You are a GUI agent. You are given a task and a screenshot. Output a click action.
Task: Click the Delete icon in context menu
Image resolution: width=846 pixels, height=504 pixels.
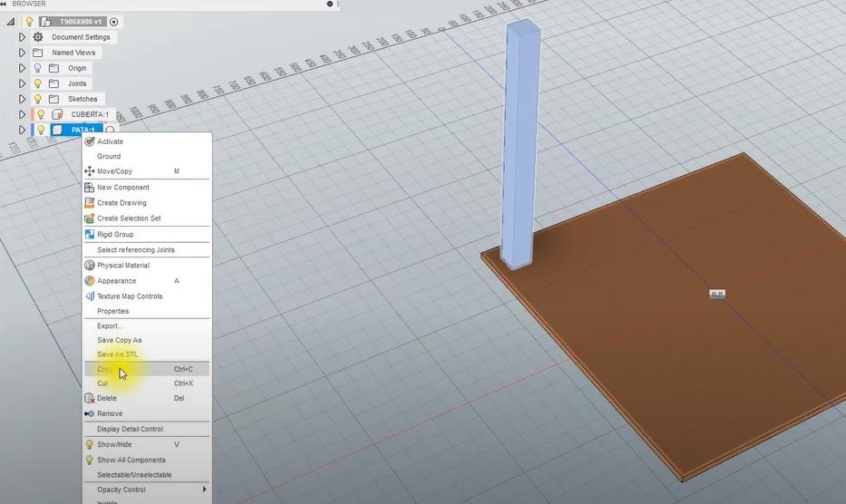[x=90, y=398]
